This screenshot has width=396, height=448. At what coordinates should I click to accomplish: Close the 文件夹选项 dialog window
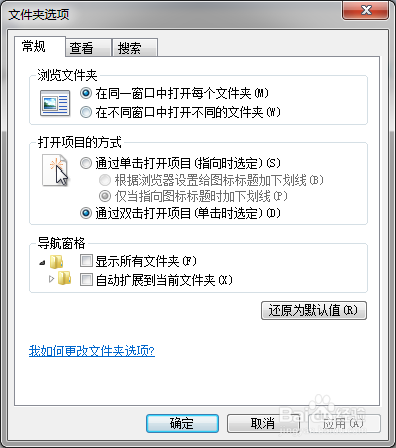coord(365,10)
